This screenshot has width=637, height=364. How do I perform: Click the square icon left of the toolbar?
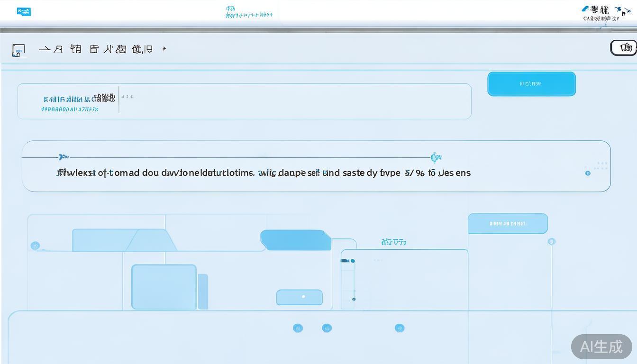click(x=18, y=50)
